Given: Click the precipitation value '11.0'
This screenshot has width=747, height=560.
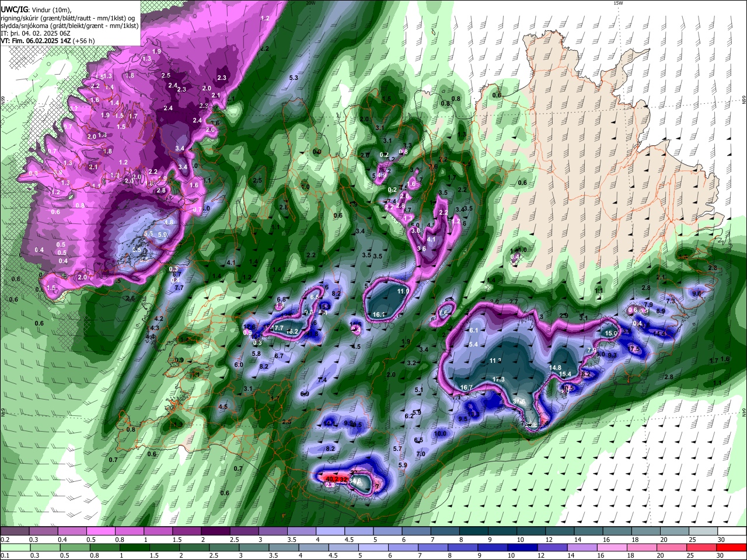Looking at the screenshot, I should click(x=403, y=291).
